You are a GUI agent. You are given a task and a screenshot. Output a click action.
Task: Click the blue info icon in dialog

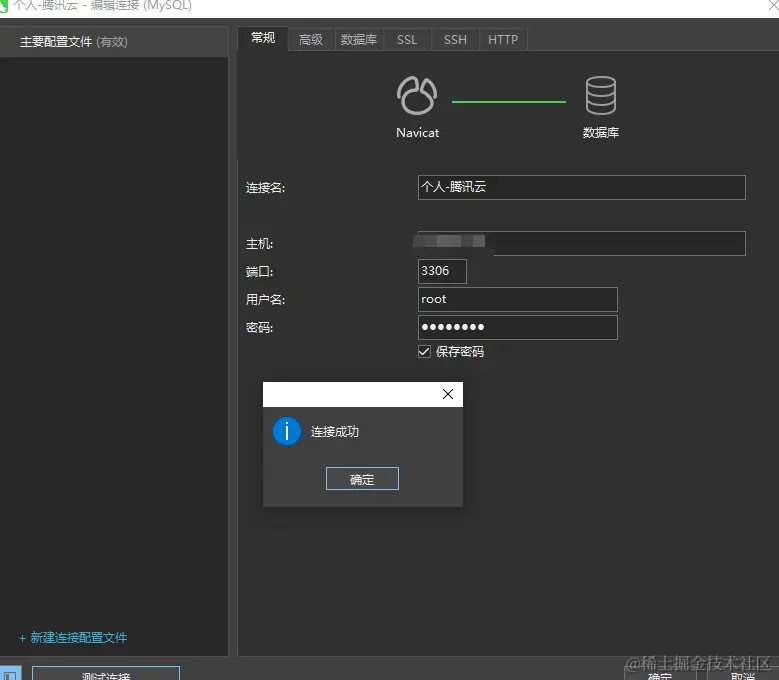point(287,431)
